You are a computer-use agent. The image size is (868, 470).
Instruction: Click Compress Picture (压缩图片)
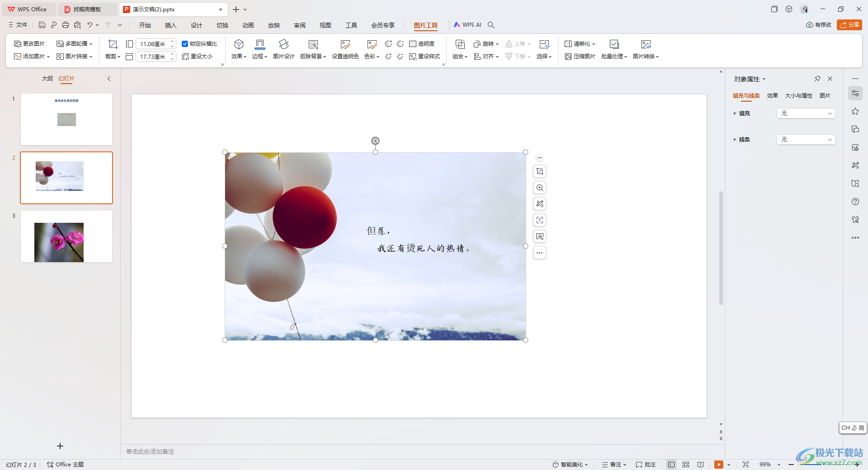click(580, 56)
